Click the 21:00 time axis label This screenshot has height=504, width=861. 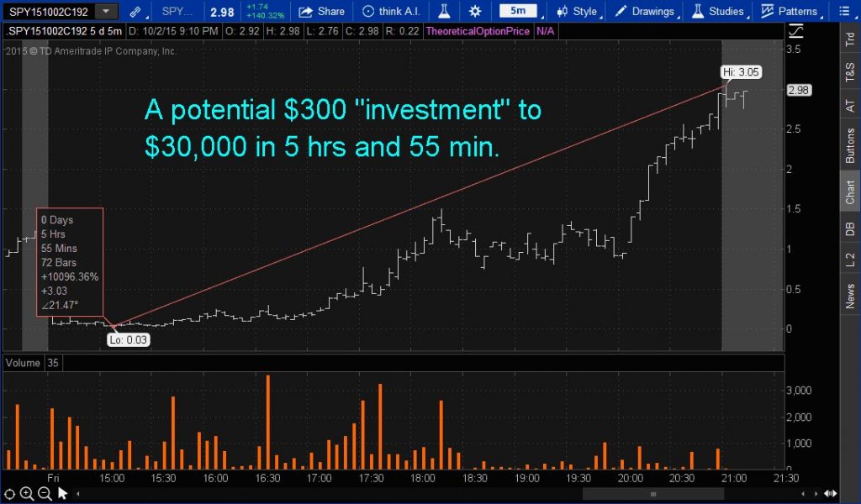point(733,478)
